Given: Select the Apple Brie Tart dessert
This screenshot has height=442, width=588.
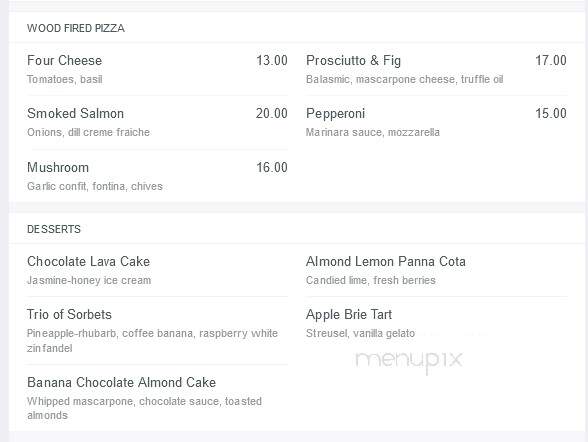Looking at the screenshot, I should pos(349,315).
